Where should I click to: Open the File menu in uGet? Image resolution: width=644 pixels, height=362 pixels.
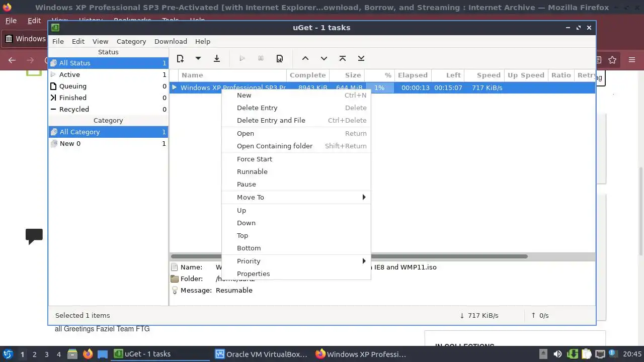click(x=58, y=41)
